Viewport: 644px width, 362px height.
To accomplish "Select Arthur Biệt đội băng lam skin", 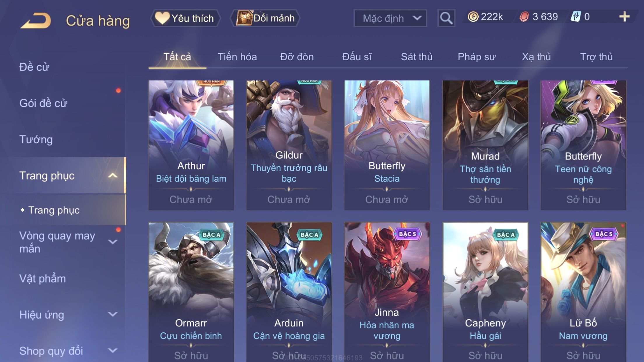I will (191, 145).
